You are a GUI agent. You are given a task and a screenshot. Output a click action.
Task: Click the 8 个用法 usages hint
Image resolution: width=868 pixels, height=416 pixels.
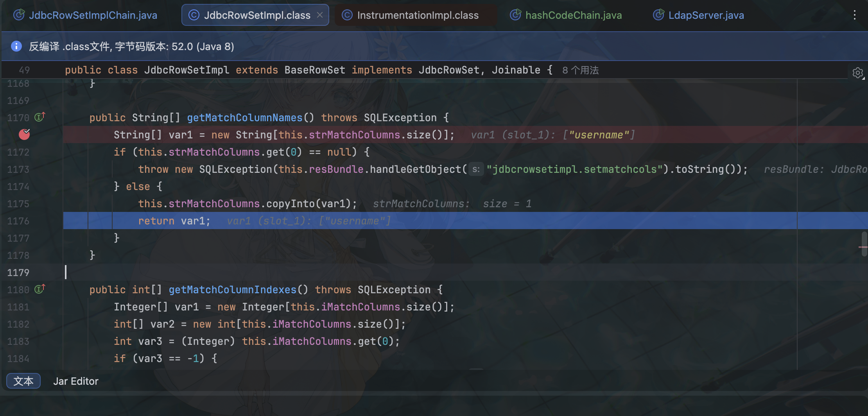[x=580, y=70]
